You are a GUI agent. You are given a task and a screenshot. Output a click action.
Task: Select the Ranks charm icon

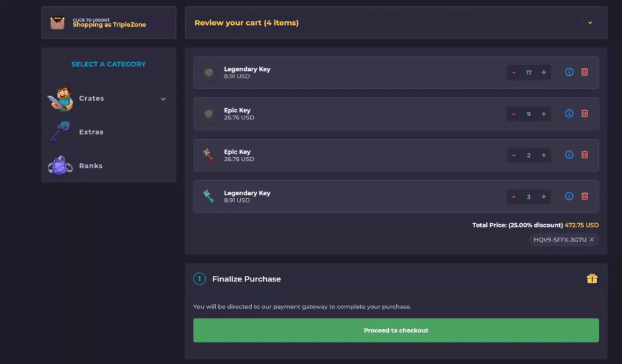pyautogui.click(x=60, y=165)
